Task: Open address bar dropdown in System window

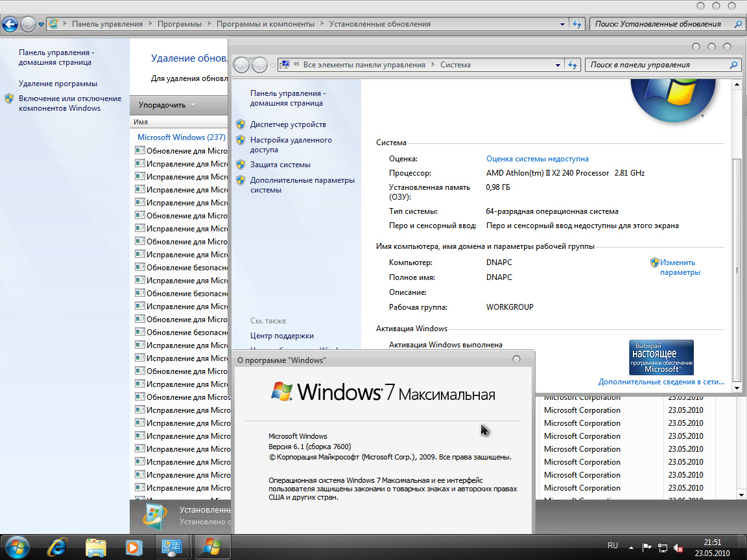Action: pos(558,65)
